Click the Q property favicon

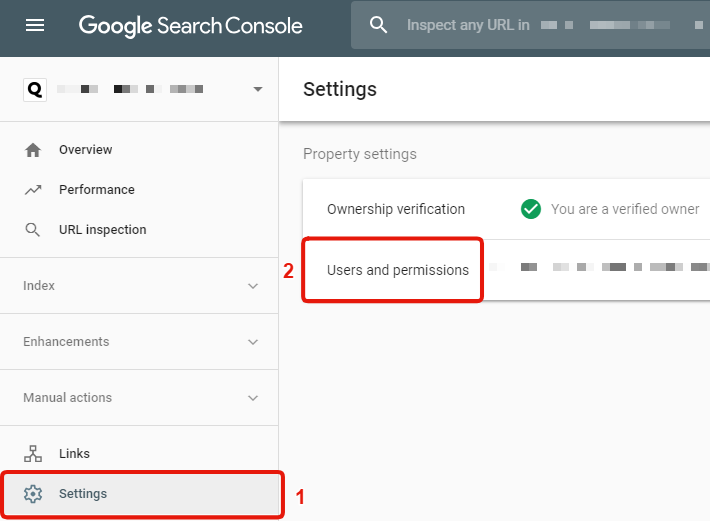point(35,89)
